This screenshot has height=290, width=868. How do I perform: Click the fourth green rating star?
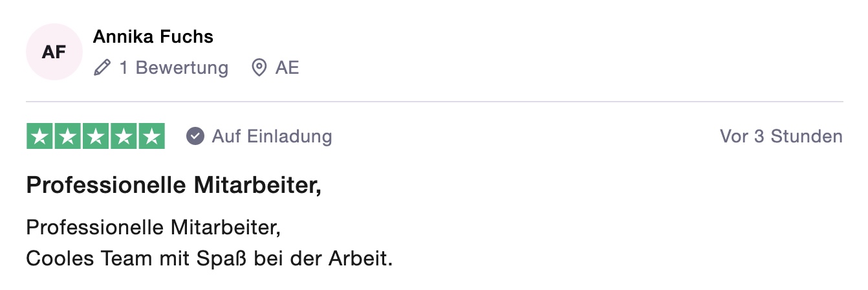point(124,136)
